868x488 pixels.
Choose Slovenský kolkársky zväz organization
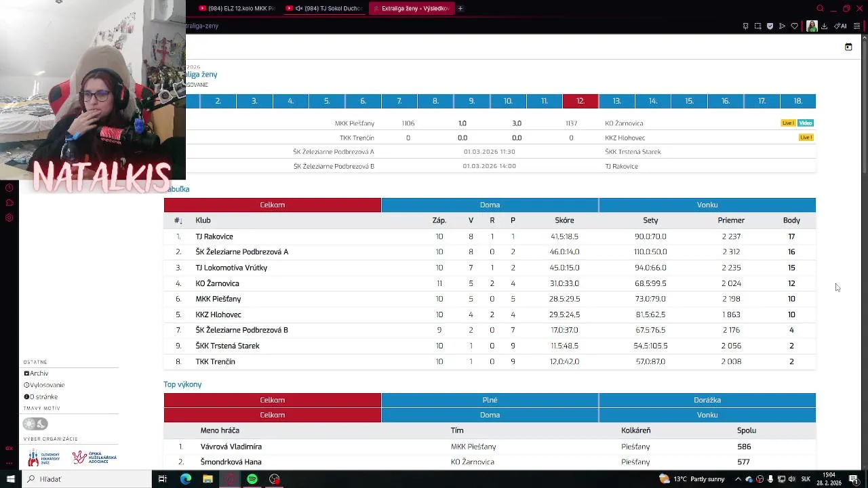point(44,458)
